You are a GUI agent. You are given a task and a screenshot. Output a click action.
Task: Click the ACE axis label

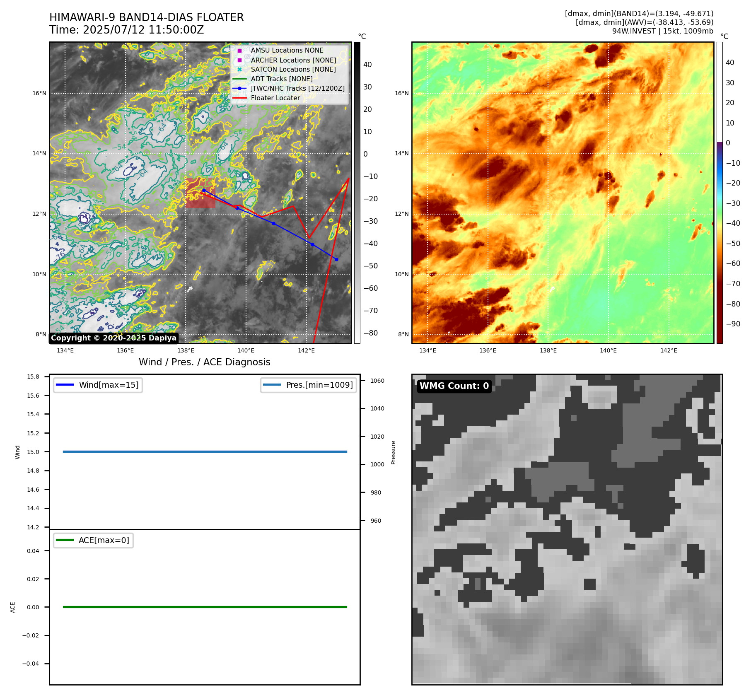pos(13,608)
